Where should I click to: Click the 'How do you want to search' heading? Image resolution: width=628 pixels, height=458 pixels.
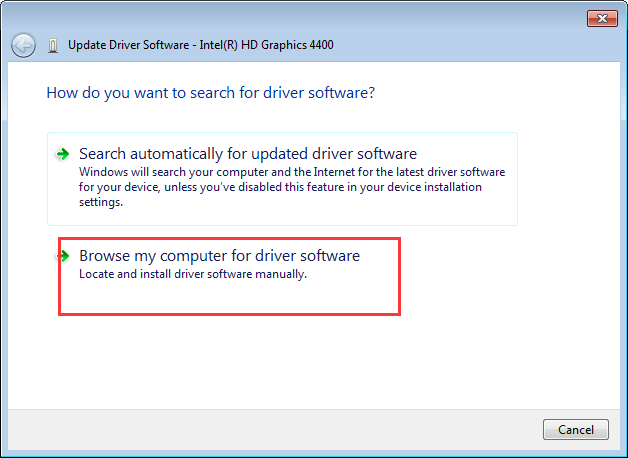click(210, 93)
